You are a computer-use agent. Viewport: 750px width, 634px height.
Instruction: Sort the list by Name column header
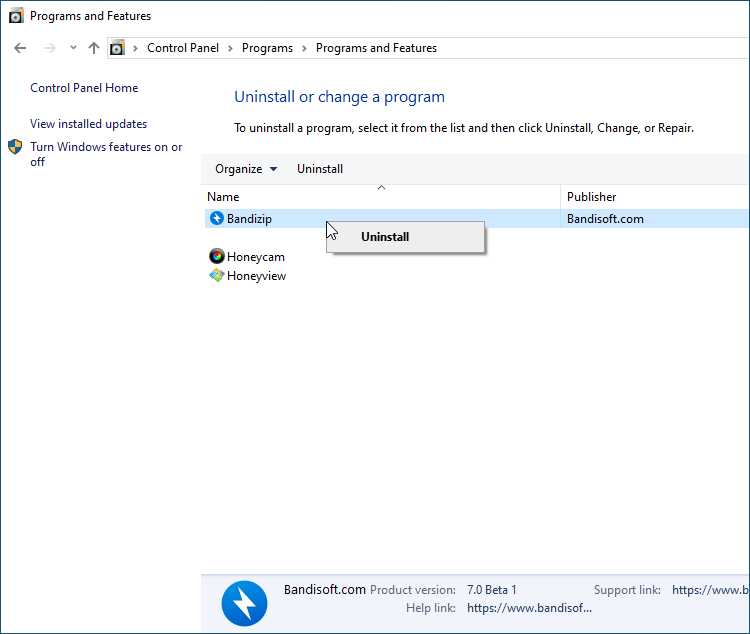tap(223, 197)
